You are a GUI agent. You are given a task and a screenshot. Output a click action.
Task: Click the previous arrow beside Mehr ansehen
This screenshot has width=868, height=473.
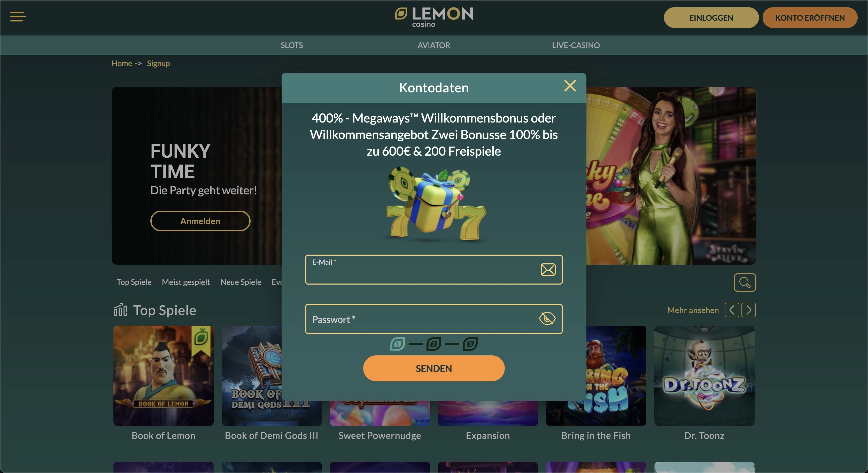tap(732, 310)
